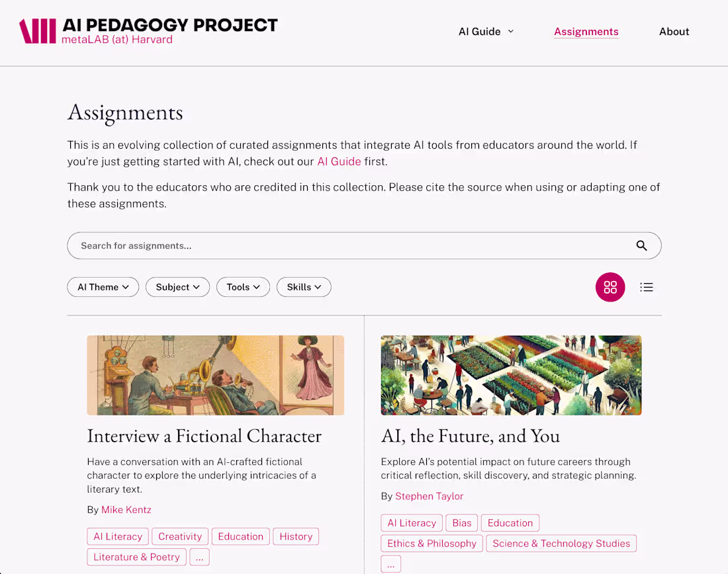
Task: Toggle the list layout view
Action: pos(647,287)
